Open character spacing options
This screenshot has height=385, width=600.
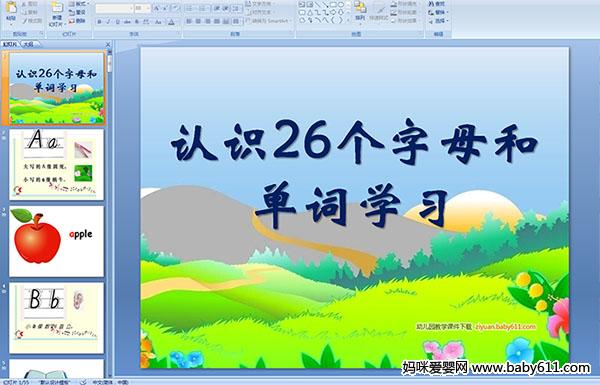[146, 22]
